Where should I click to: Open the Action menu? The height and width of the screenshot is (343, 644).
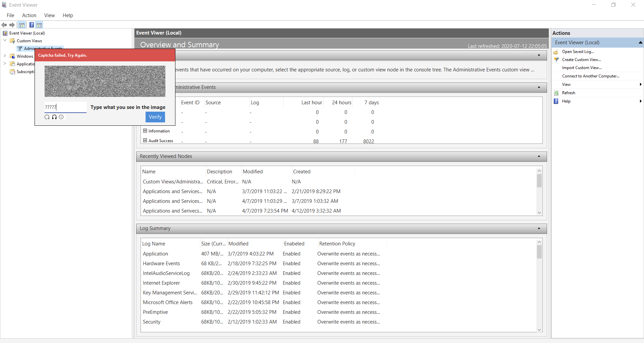(x=29, y=15)
